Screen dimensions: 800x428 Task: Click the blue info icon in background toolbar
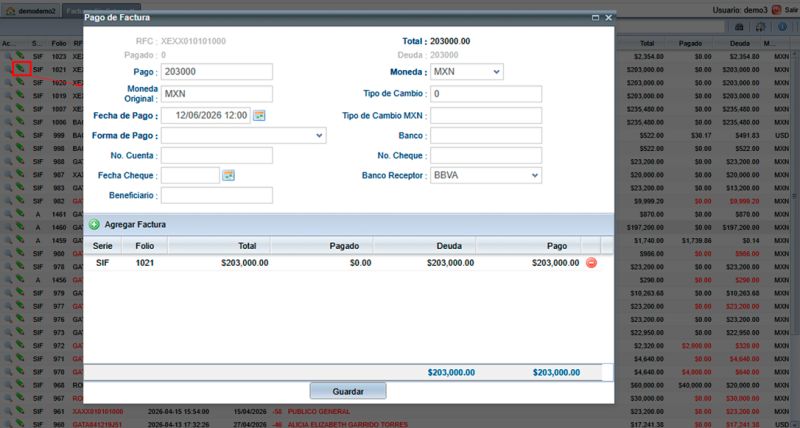(782, 27)
